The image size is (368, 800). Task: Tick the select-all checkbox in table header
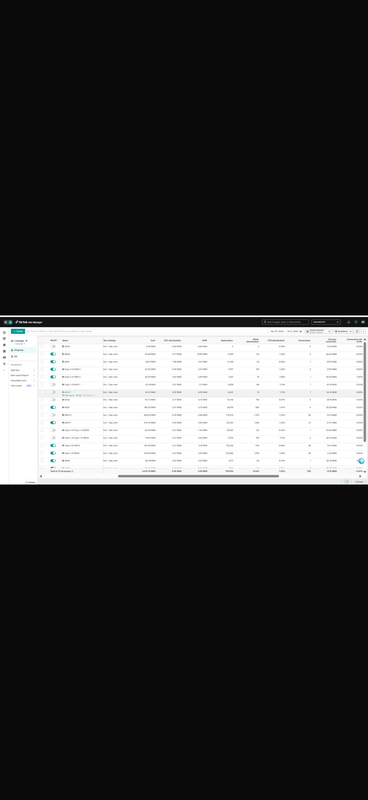42,340
